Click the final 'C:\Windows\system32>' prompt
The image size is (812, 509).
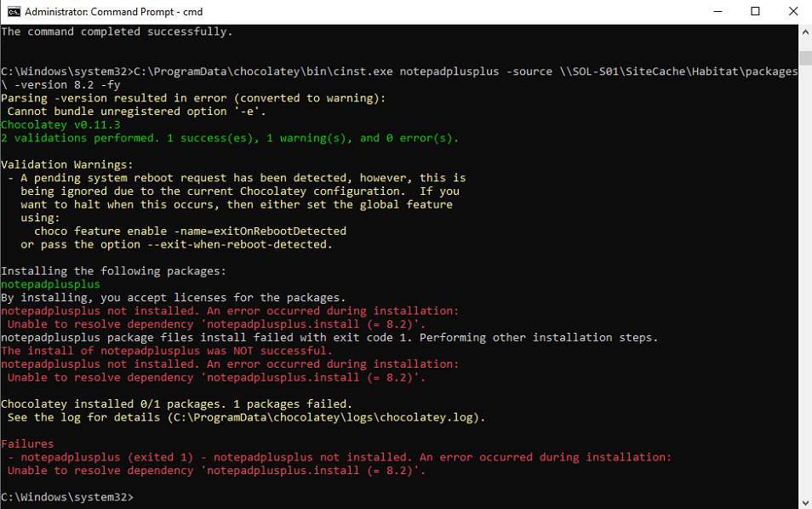(67, 497)
